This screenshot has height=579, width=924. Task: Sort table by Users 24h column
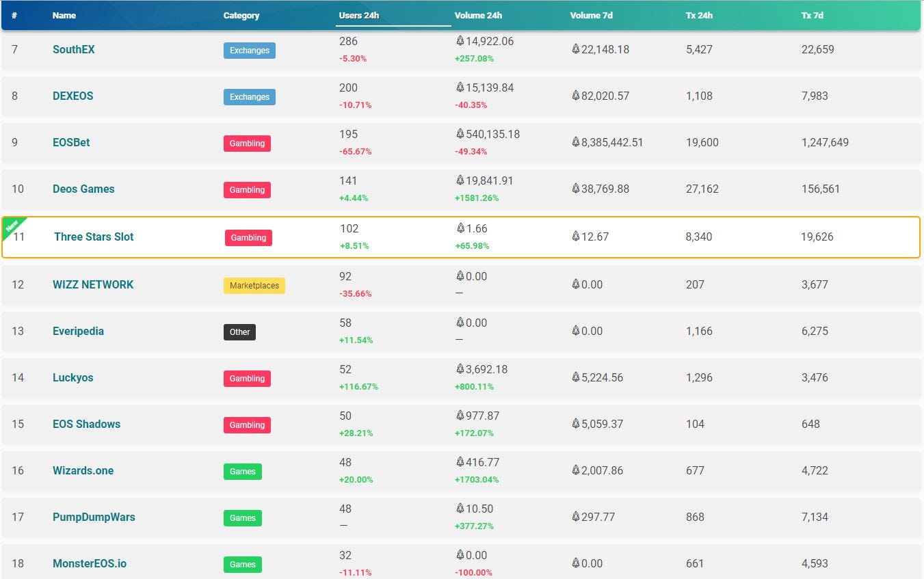pos(359,15)
